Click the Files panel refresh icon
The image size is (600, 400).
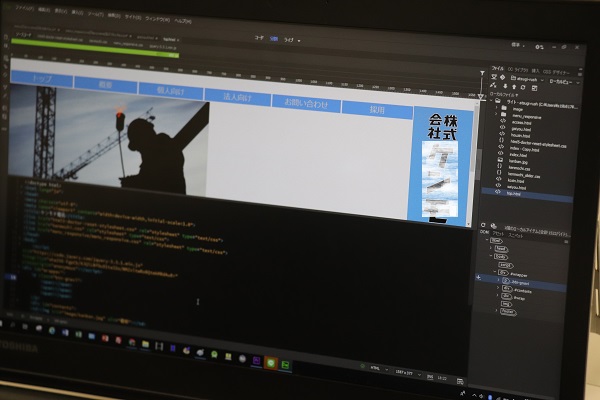[483, 225]
